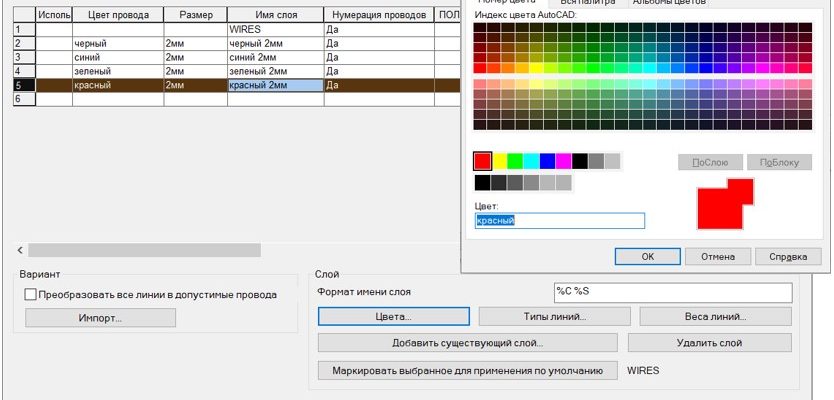This screenshot has height=400, width=834.
Task: Click the Импорт... button
Action: [x=100, y=318]
